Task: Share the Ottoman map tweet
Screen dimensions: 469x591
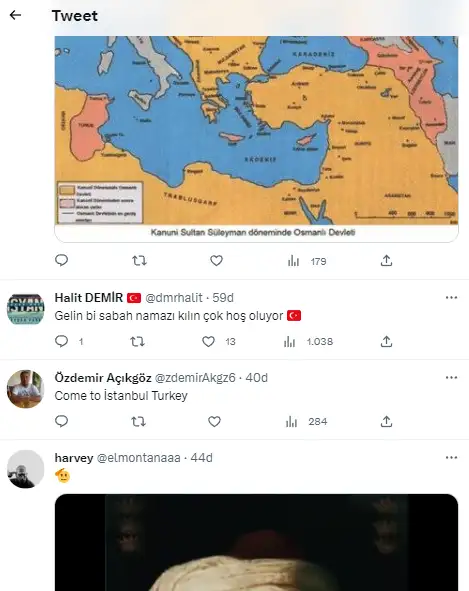Action: 386,260
